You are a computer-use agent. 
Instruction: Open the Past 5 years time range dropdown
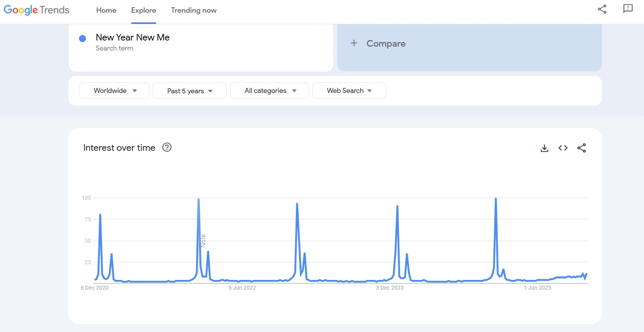pos(189,91)
